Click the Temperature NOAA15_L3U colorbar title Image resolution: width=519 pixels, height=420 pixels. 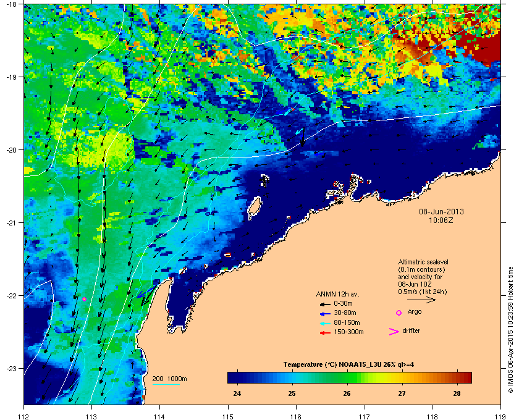(x=348, y=365)
